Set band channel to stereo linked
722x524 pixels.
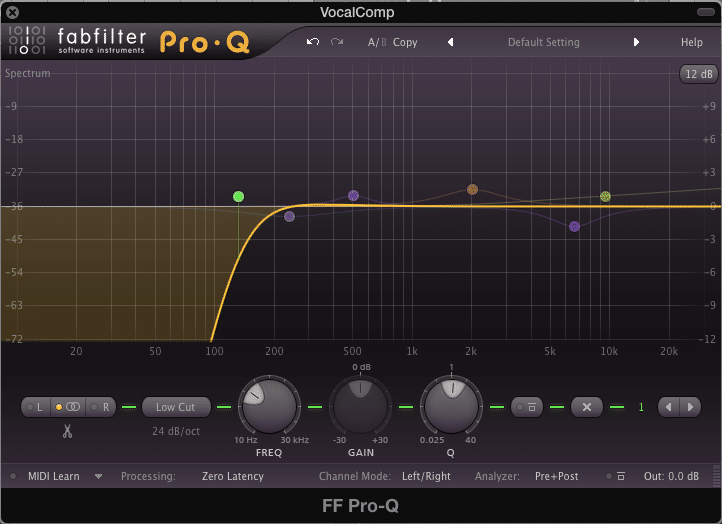tap(68, 407)
